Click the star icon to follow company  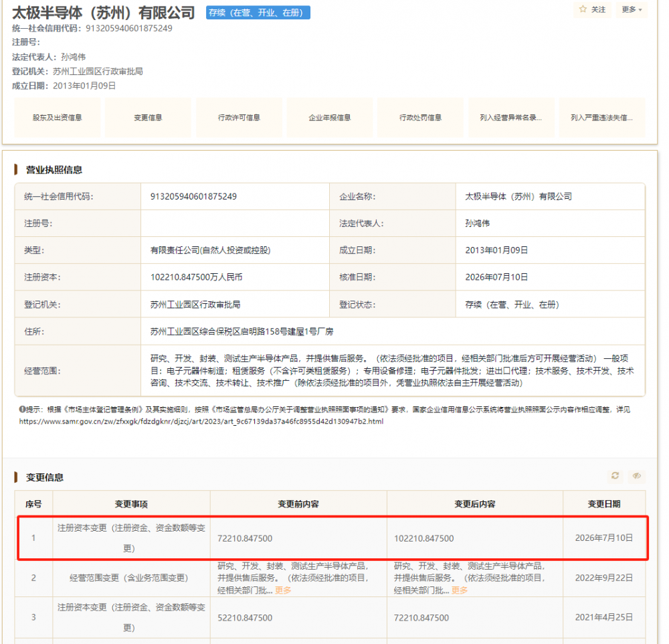[x=583, y=9]
